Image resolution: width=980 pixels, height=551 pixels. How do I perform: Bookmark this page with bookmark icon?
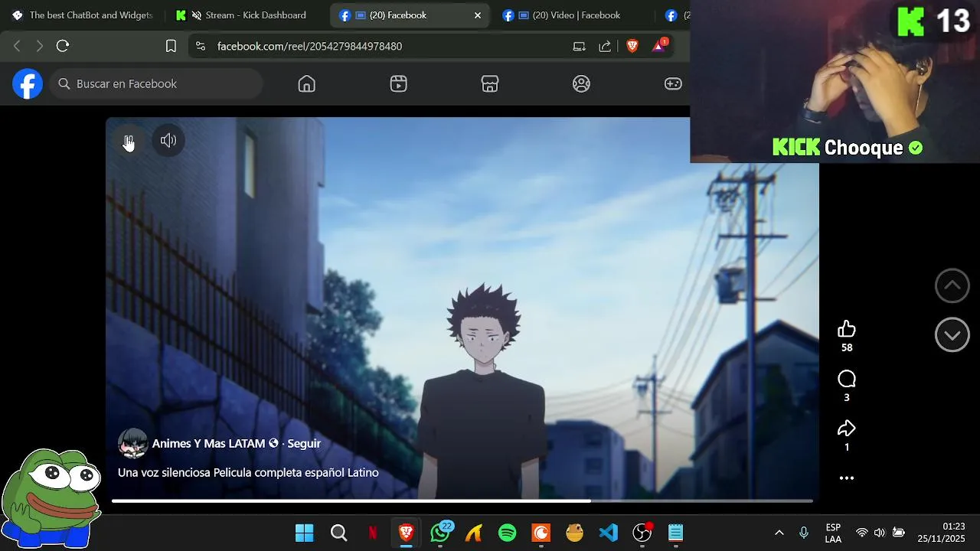(x=171, y=47)
